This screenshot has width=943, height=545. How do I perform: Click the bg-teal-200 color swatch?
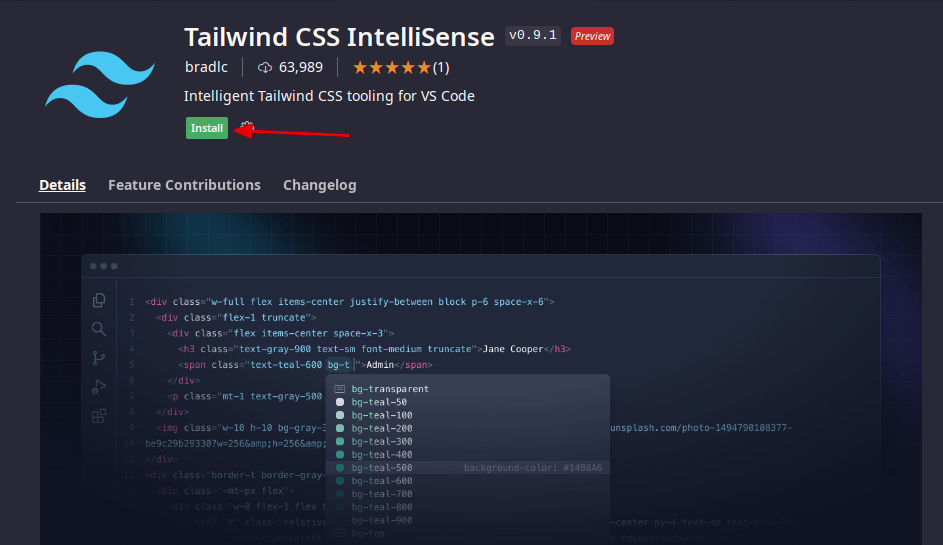340,428
